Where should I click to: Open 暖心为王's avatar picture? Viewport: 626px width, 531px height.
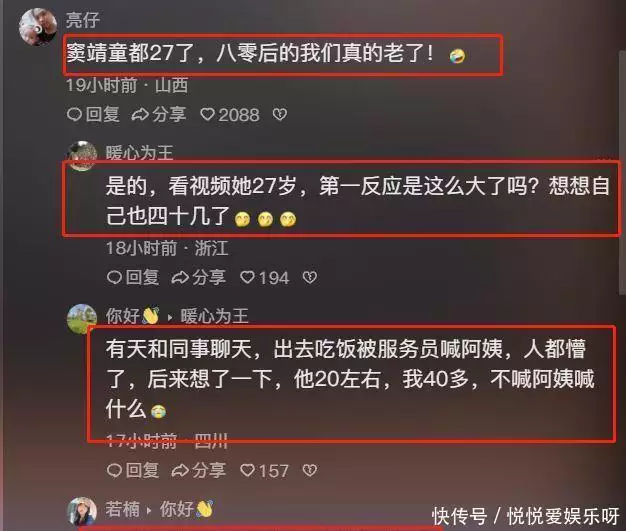tap(82, 156)
